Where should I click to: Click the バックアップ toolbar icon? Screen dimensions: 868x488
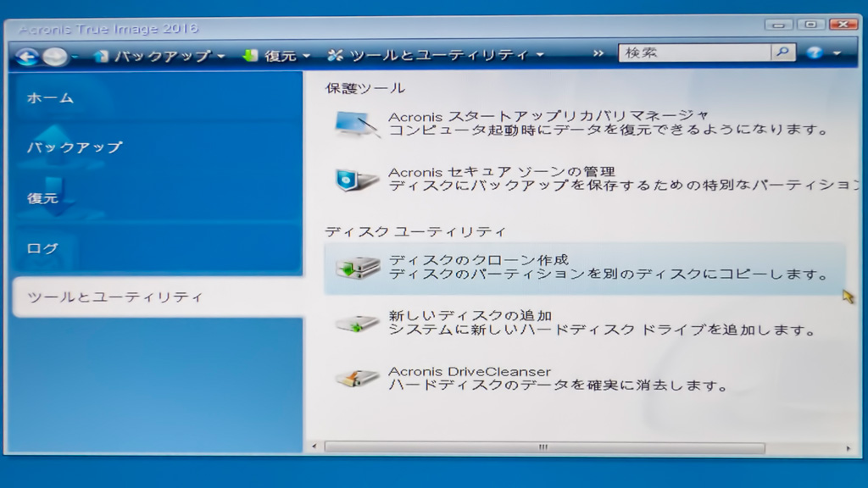[101, 56]
